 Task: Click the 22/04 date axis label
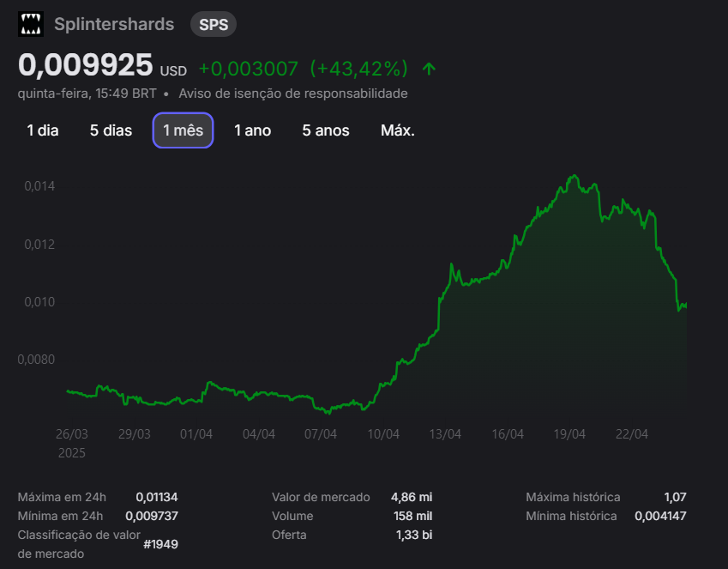(x=632, y=434)
